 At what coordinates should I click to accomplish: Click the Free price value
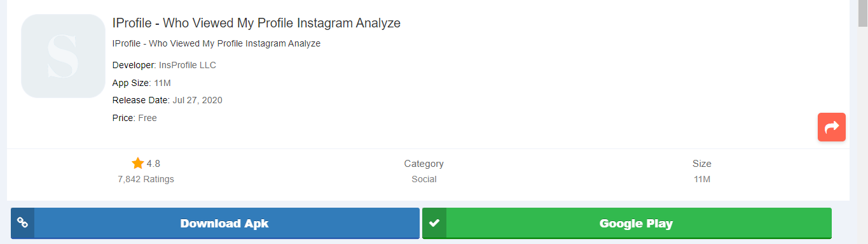point(148,118)
